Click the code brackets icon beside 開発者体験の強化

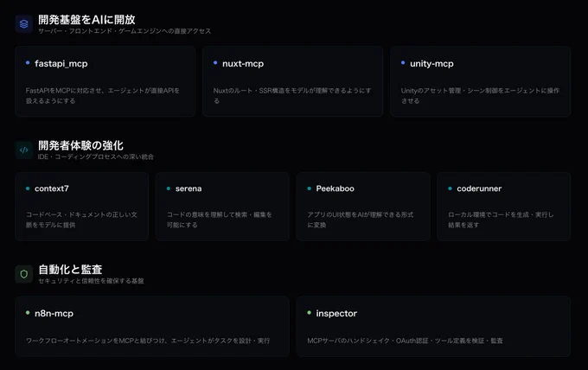(x=24, y=150)
